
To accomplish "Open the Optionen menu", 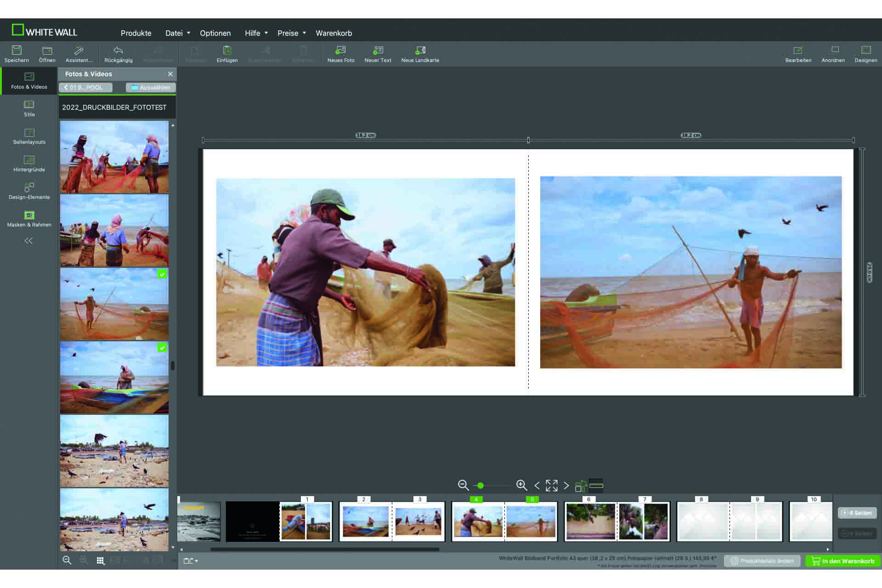I will point(215,33).
